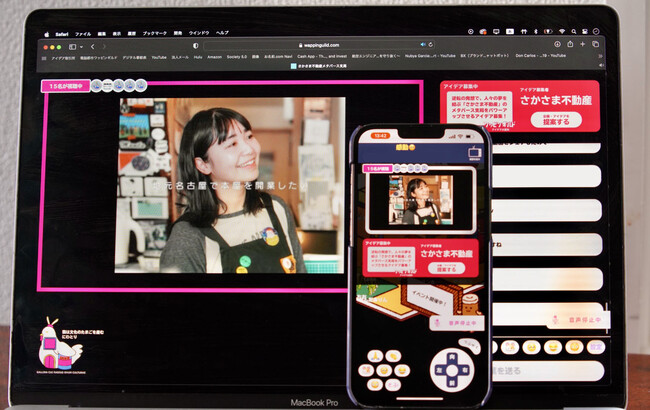This screenshot has height=410, width=650.
Task: Expand the bookmarks bar overflow chevron
Action: (600, 56)
